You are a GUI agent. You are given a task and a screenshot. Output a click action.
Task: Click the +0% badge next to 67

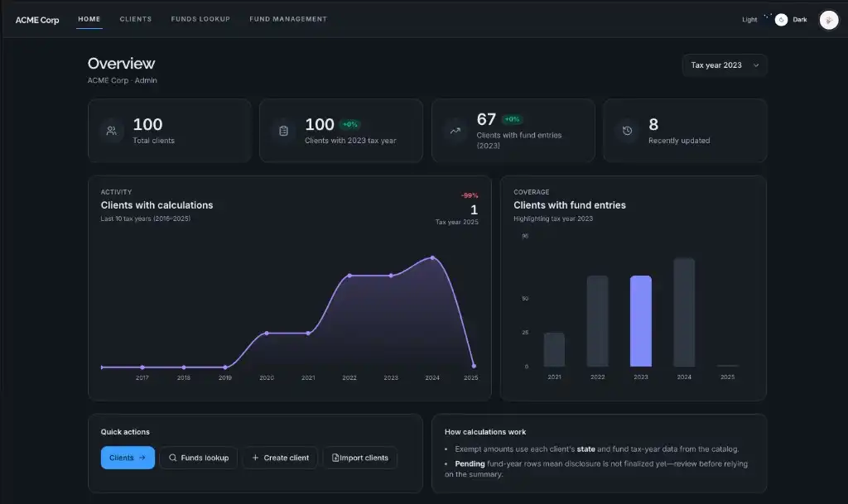click(x=512, y=119)
